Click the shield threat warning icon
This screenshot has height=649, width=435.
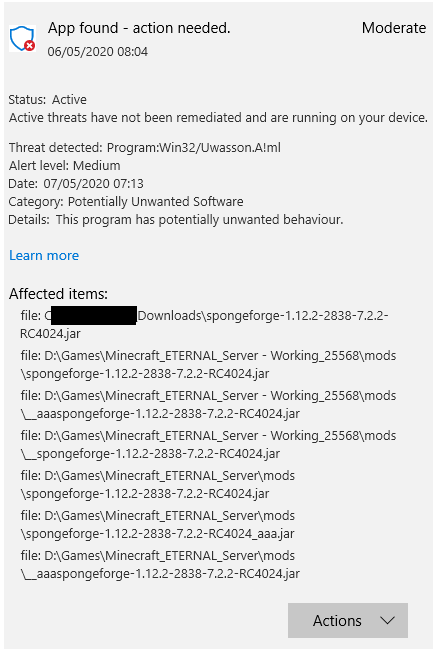(22, 38)
